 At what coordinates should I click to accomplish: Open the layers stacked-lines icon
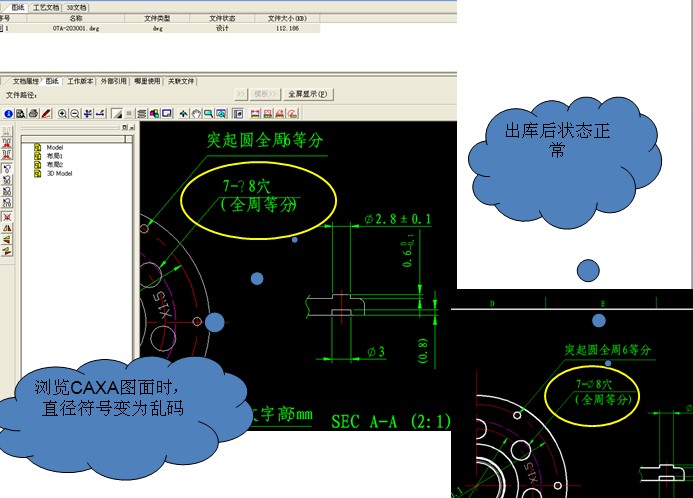(x=142, y=114)
